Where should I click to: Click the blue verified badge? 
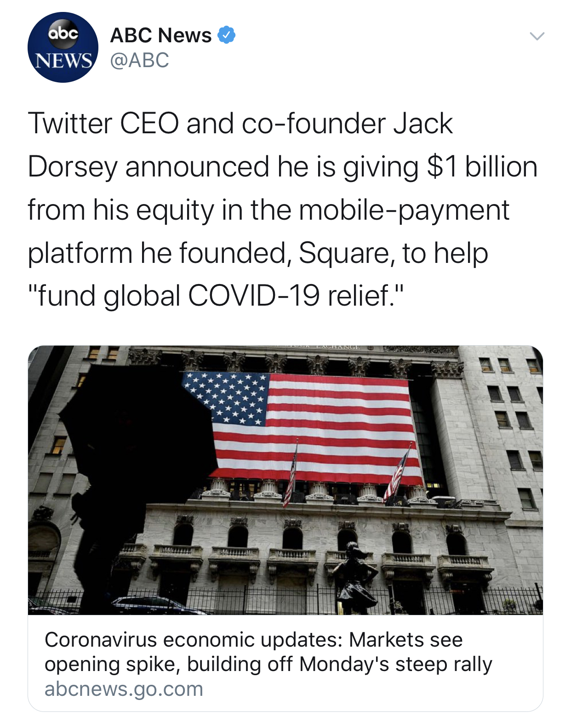pyautogui.click(x=226, y=35)
